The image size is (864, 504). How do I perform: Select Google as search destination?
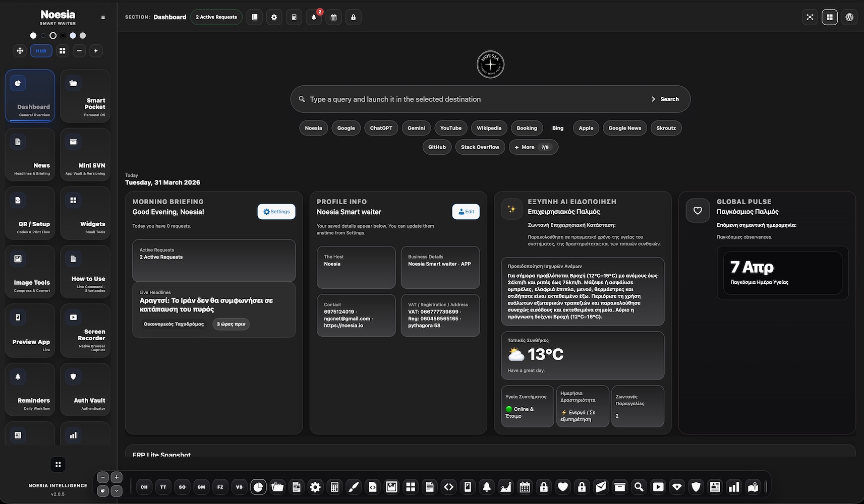click(x=346, y=128)
